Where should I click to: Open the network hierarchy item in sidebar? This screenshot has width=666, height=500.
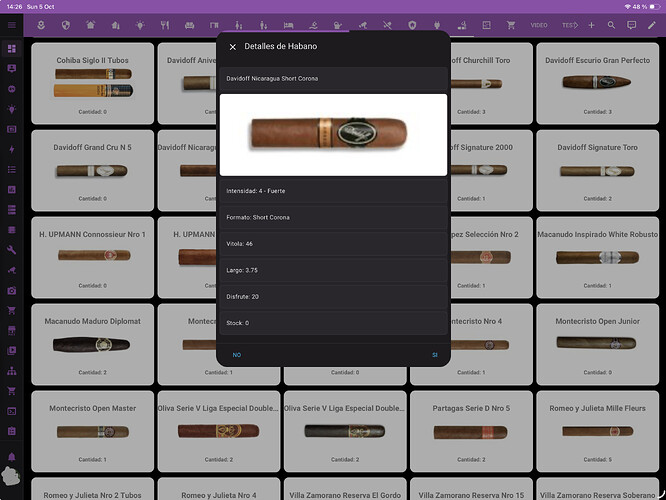click(11, 371)
